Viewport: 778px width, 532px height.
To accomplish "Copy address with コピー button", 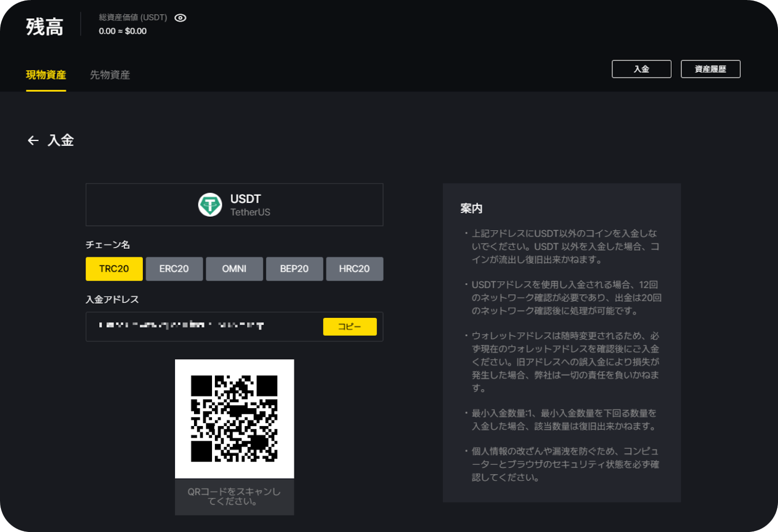I will coord(350,326).
